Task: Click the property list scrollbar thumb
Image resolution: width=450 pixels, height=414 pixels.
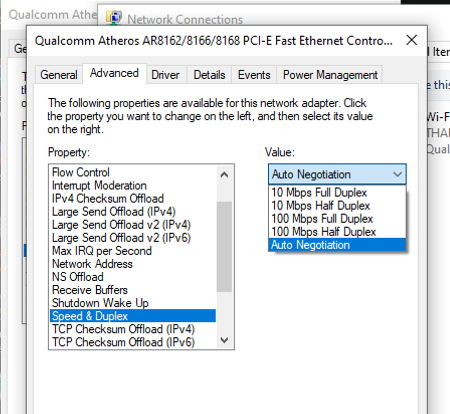Action: [x=224, y=247]
